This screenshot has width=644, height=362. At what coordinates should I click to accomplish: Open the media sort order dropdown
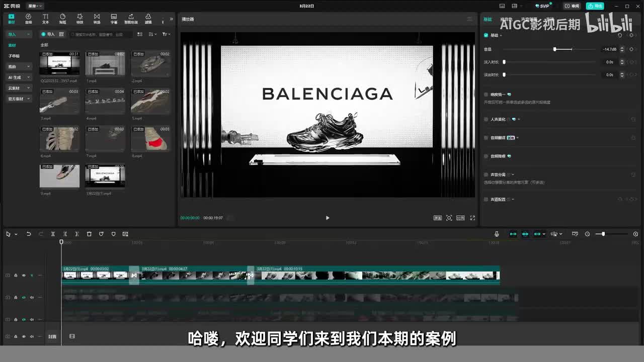[152, 34]
